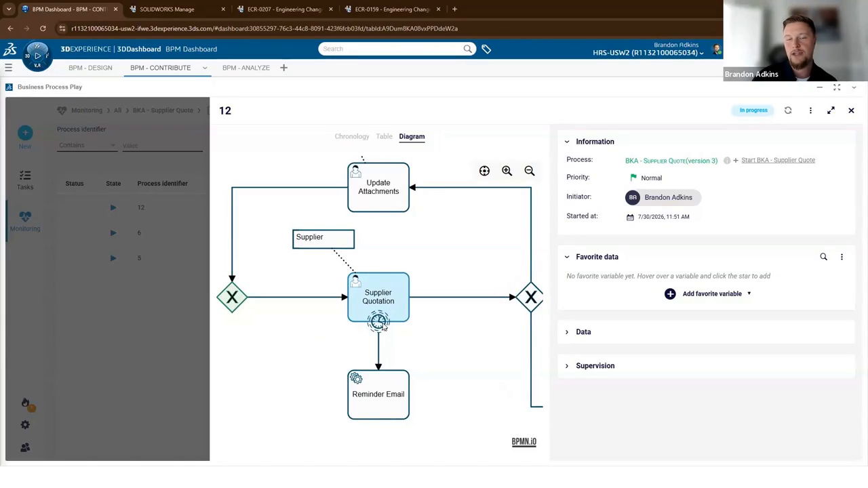Switch to ECR-0159 browser tab

click(x=392, y=9)
